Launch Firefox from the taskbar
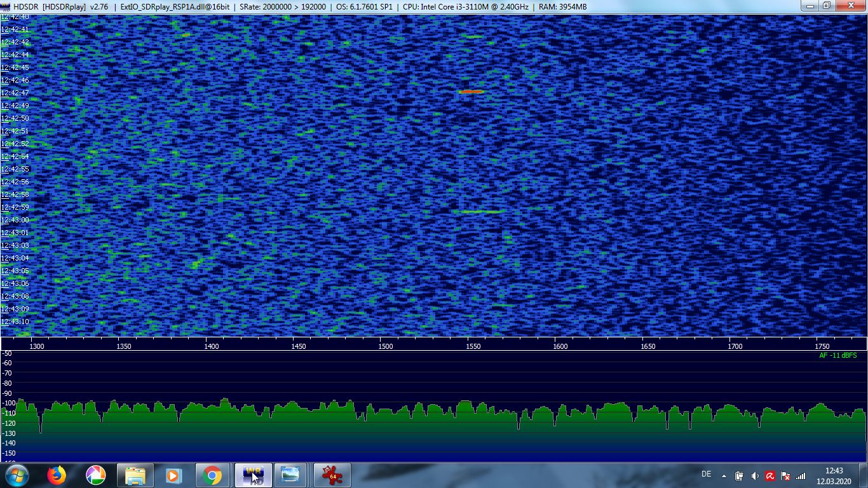The image size is (868, 488). click(57, 475)
